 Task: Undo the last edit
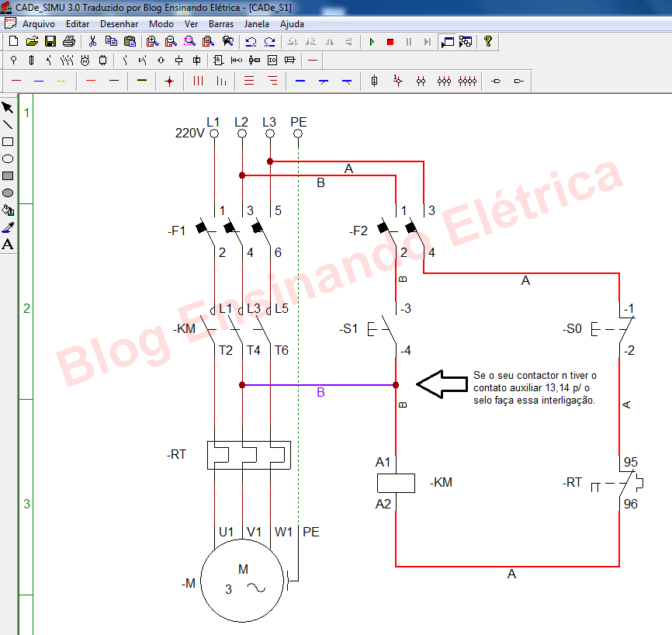pos(252,42)
